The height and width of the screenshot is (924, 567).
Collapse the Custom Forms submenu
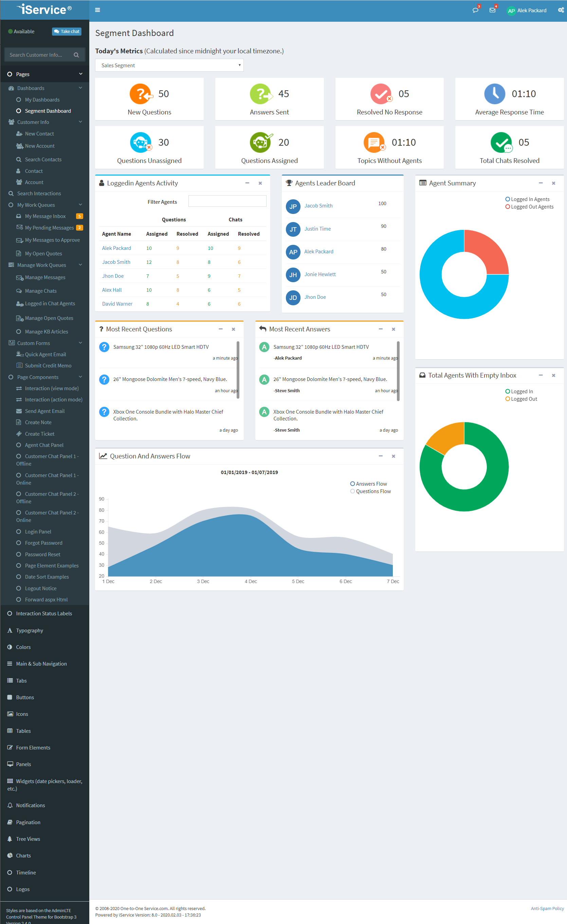tap(44, 343)
